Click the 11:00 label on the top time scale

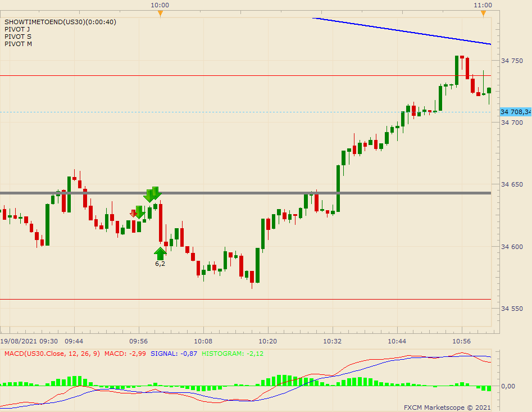(x=483, y=5)
